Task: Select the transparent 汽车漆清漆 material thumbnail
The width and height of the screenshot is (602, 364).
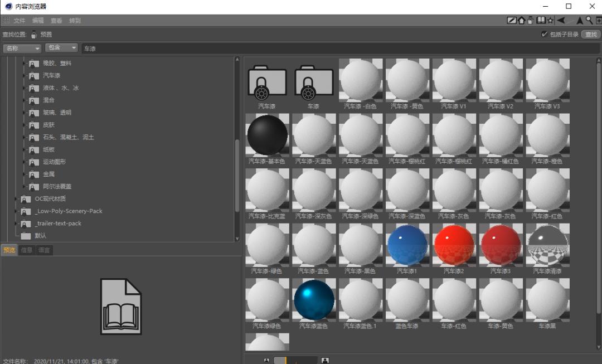Action: click(x=547, y=245)
